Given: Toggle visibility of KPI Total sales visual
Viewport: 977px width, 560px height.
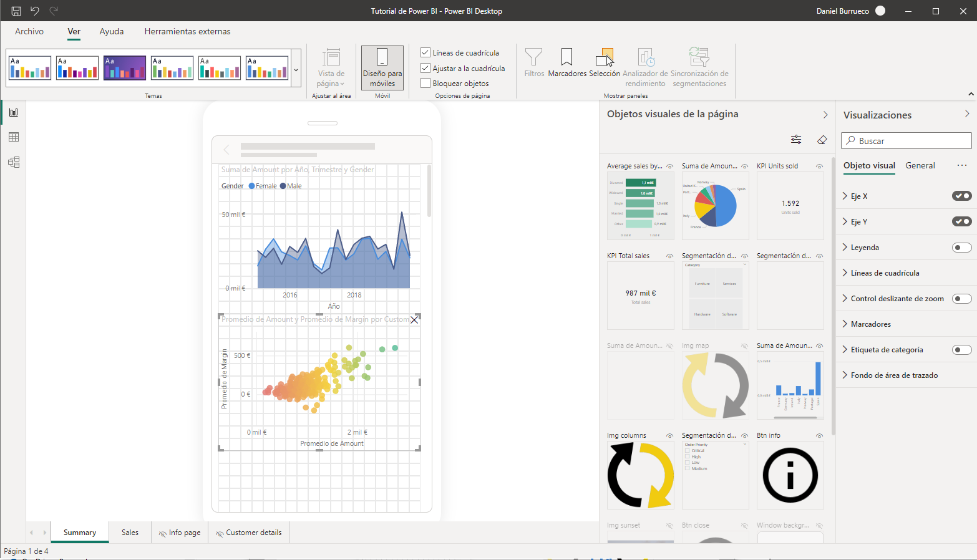Looking at the screenshot, I should [x=669, y=256].
